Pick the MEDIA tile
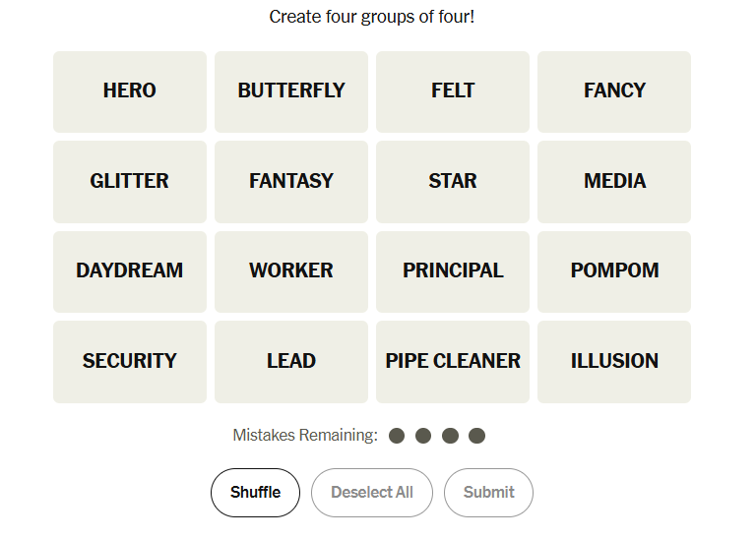 tap(614, 182)
